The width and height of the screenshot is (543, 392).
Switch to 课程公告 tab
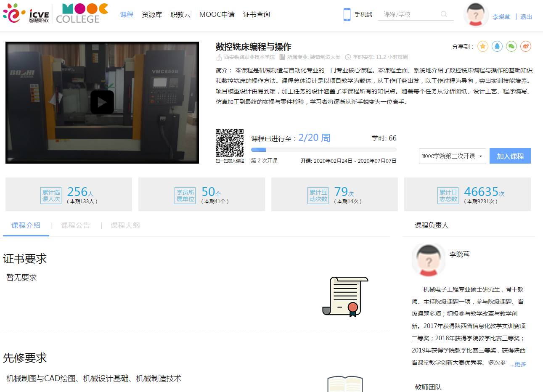point(75,225)
